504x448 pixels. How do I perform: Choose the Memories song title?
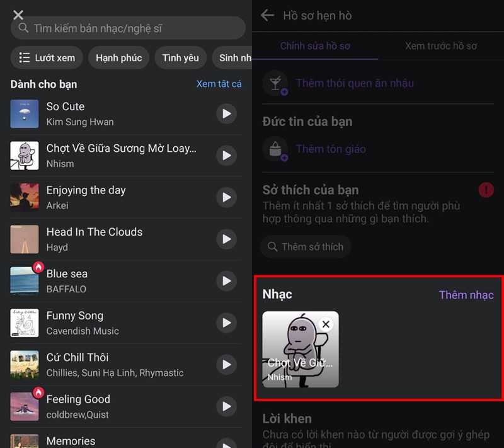pyautogui.click(x=71, y=441)
